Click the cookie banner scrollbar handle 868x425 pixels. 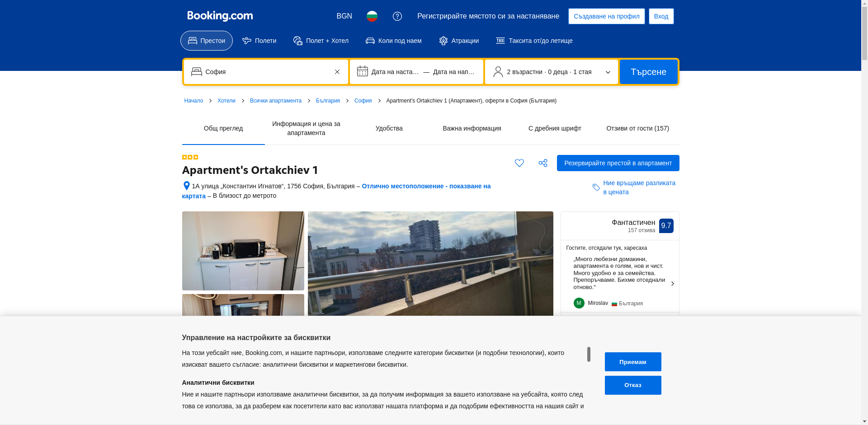(x=589, y=355)
